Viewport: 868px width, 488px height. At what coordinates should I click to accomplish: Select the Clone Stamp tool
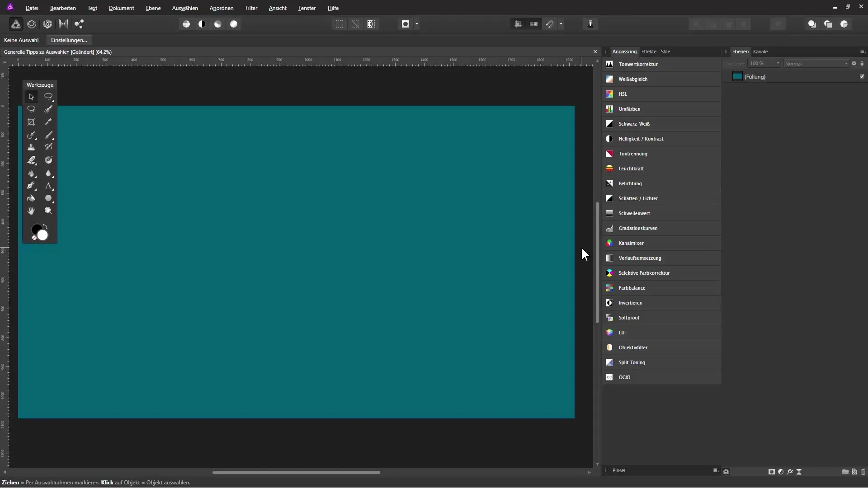pyautogui.click(x=31, y=147)
